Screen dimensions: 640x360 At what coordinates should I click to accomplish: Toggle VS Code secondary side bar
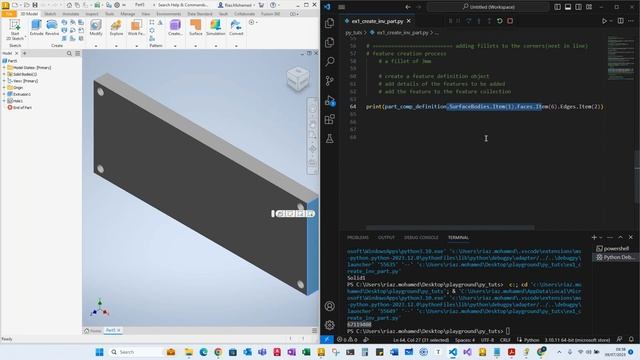[578, 7]
